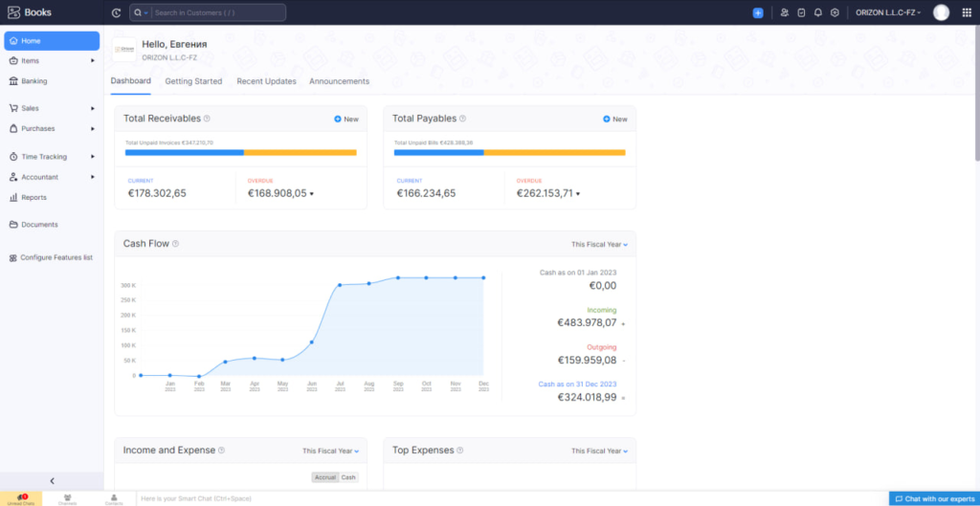Viewport: 980px width, 506px height.
Task: Click the Search in Customers field
Action: 217,12
